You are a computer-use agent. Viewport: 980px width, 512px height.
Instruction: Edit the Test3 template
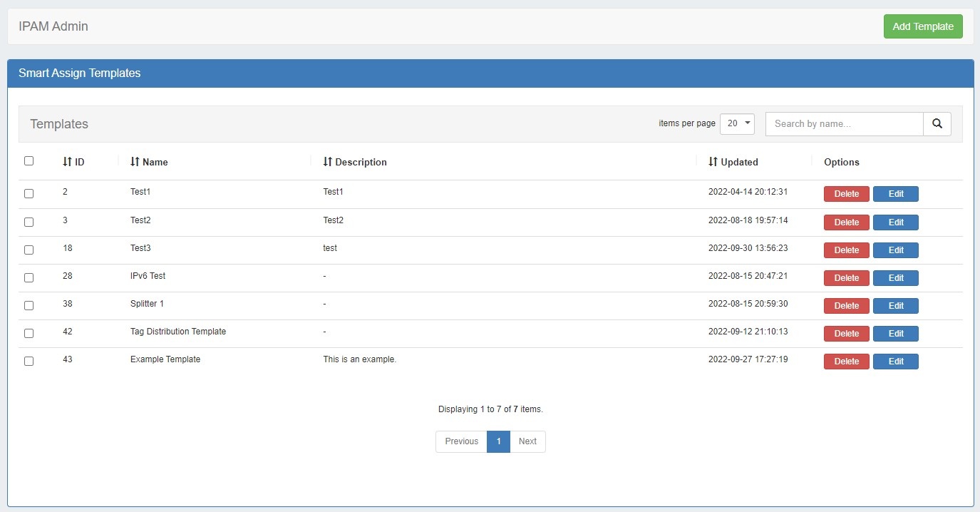[x=895, y=250]
